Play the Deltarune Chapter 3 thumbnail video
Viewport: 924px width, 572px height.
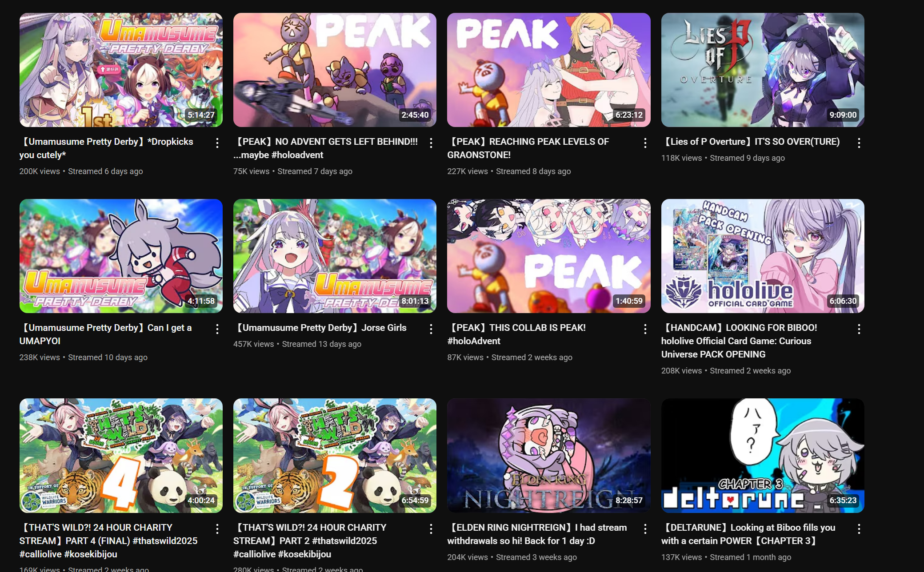763,456
